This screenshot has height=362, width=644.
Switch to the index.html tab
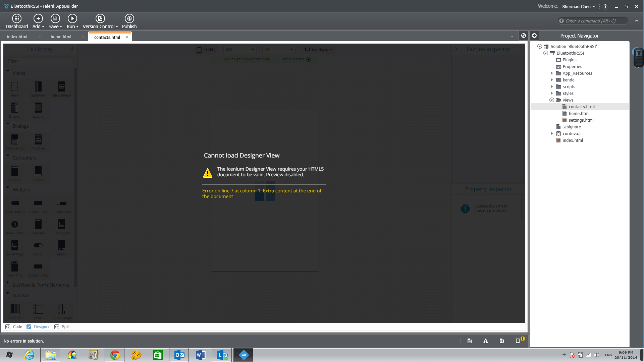(x=17, y=37)
